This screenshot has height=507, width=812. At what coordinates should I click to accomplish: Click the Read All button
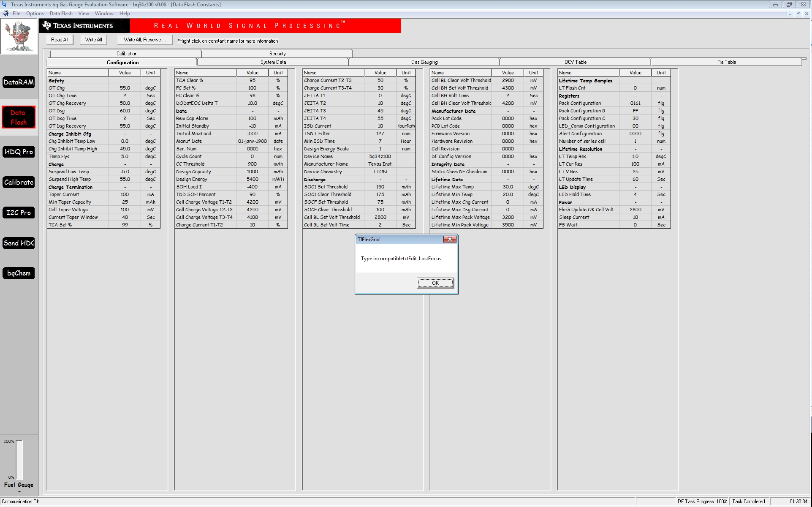(x=60, y=40)
